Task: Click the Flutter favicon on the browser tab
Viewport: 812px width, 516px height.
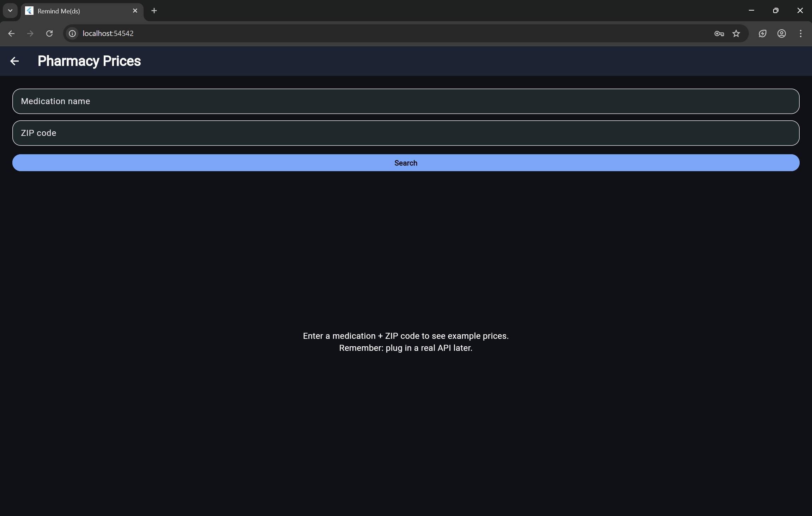Action: point(29,11)
